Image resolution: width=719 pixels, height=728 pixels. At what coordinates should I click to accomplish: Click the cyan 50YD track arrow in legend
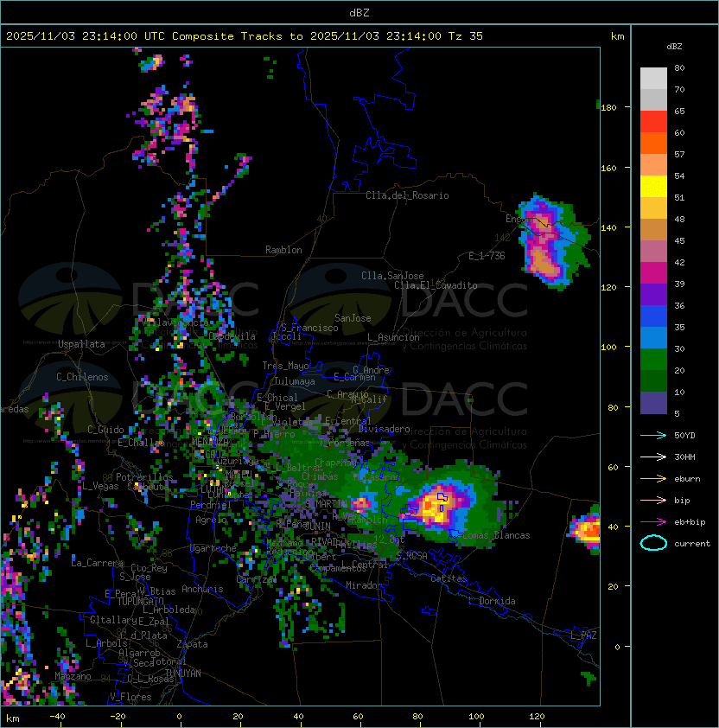pos(653,435)
